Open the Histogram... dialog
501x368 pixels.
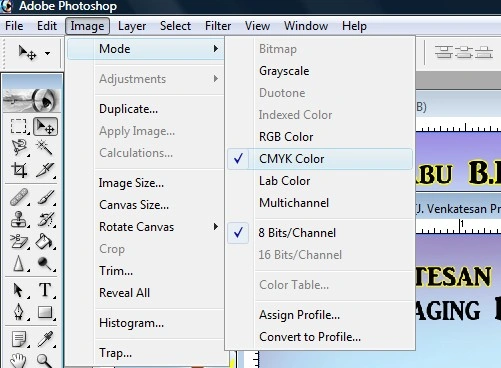click(146, 323)
